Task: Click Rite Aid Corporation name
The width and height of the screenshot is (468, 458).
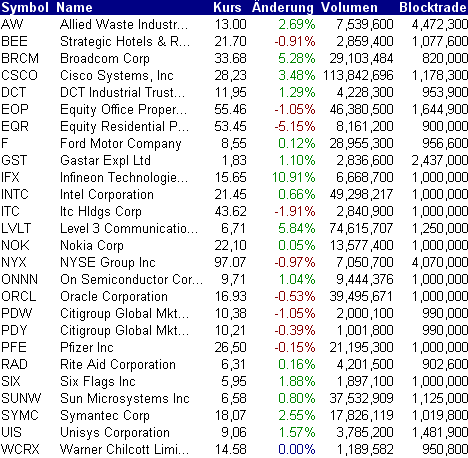Action: pos(118,364)
